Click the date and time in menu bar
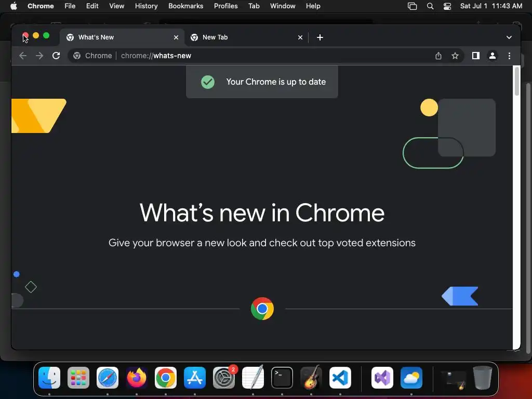 (x=491, y=6)
